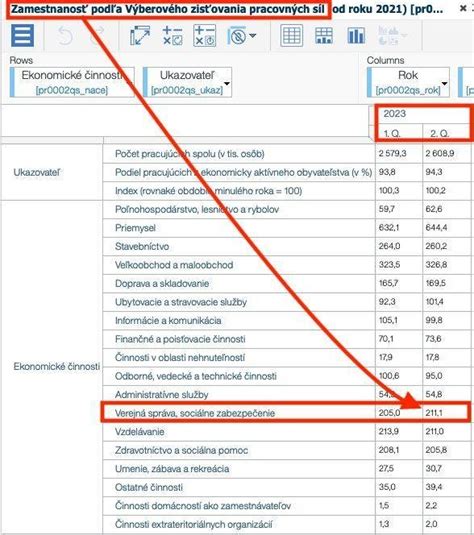Click the 211,1 cell for Verejná správa
The height and width of the screenshot is (535, 474).
(447, 413)
